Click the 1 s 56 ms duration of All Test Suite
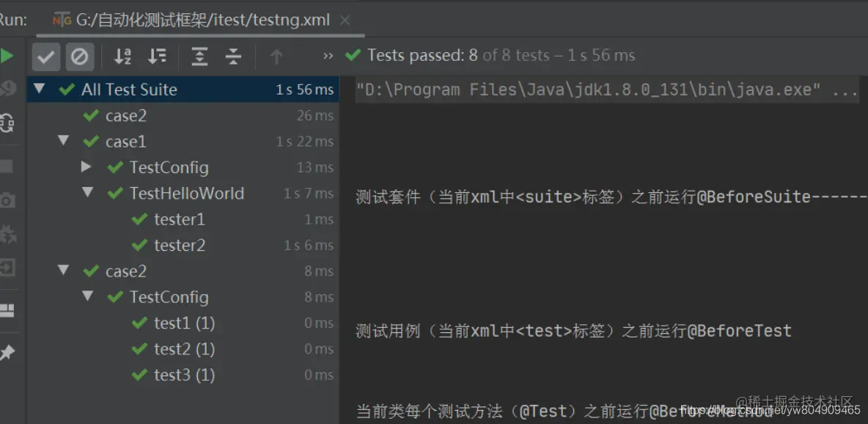This screenshot has height=424, width=868. point(305,89)
